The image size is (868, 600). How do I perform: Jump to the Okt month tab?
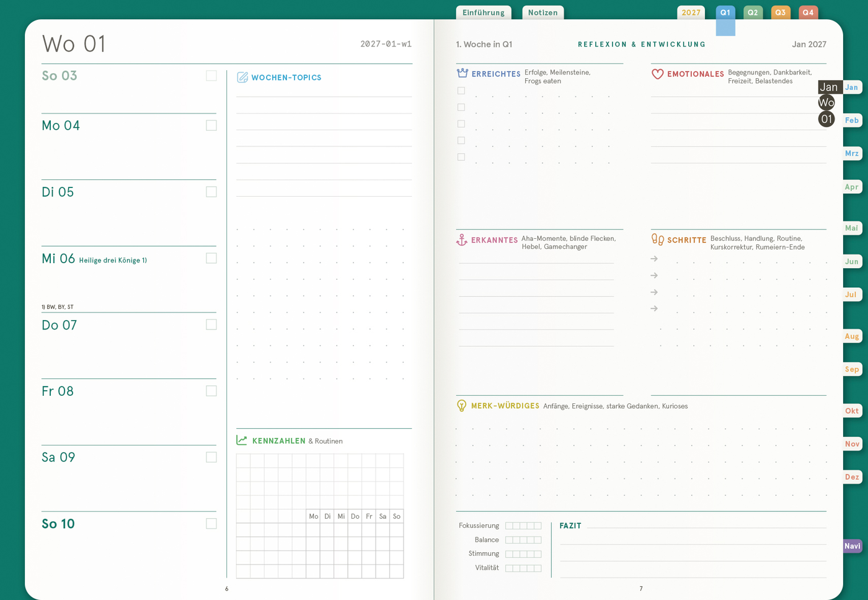[852, 411]
